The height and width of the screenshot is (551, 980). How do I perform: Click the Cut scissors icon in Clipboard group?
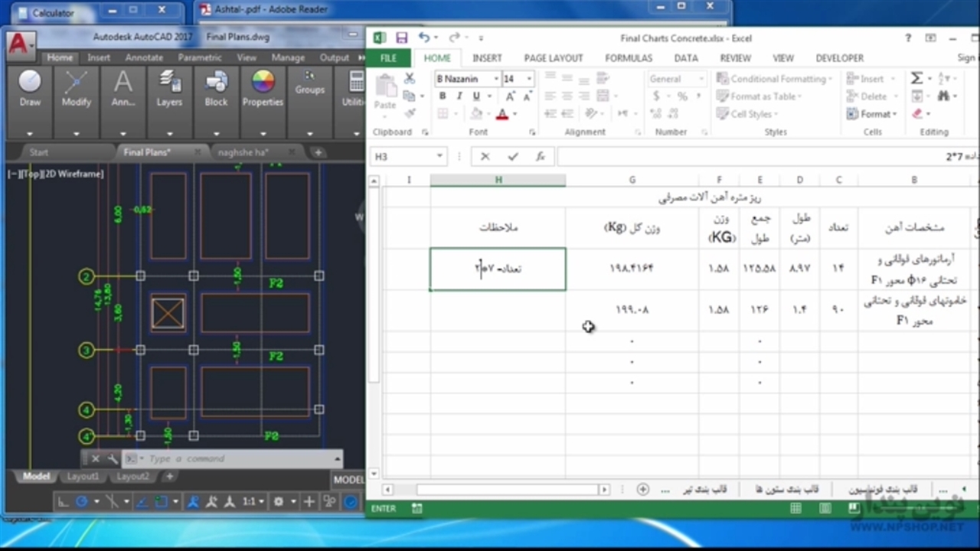coord(410,79)
